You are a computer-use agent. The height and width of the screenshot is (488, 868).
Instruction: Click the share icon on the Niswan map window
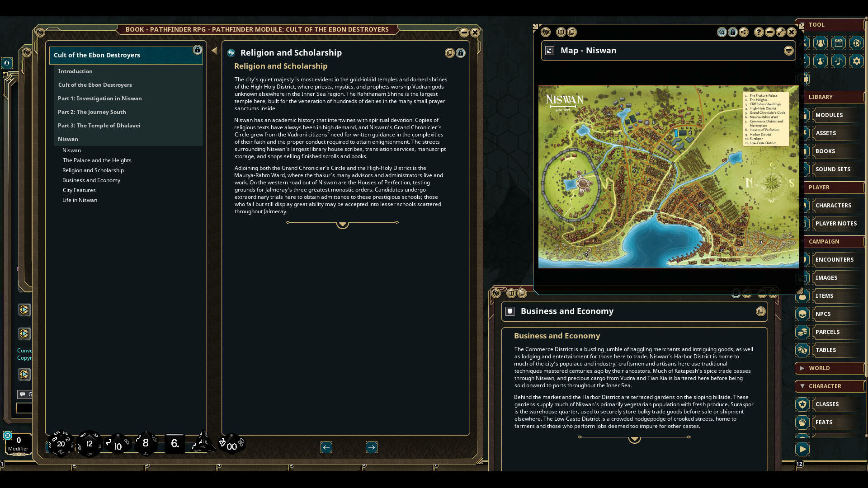tap(743, 32)
